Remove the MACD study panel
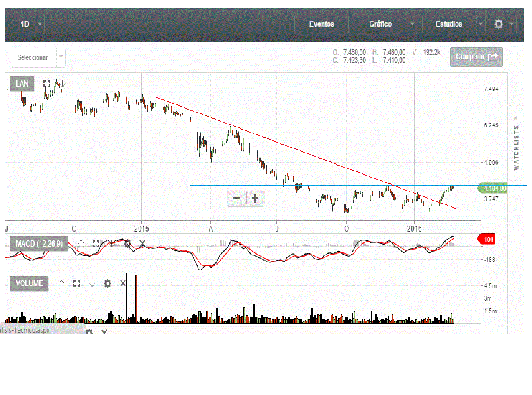This screenshot has width=532, height=395. (142, 243)
